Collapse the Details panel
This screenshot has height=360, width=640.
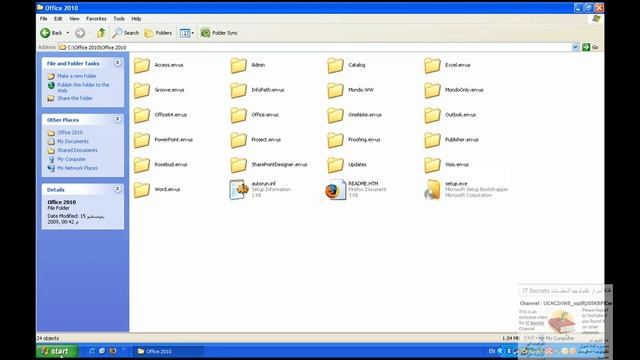(117, 189)
